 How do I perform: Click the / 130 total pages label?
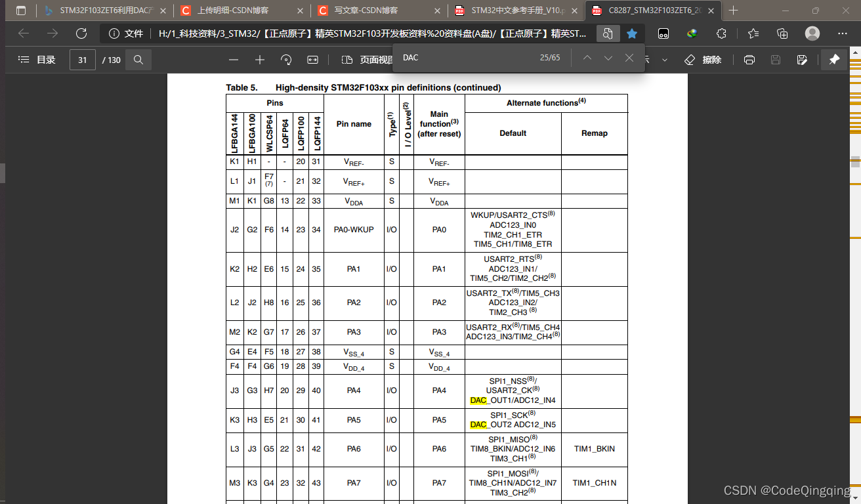tap(112, 60)
